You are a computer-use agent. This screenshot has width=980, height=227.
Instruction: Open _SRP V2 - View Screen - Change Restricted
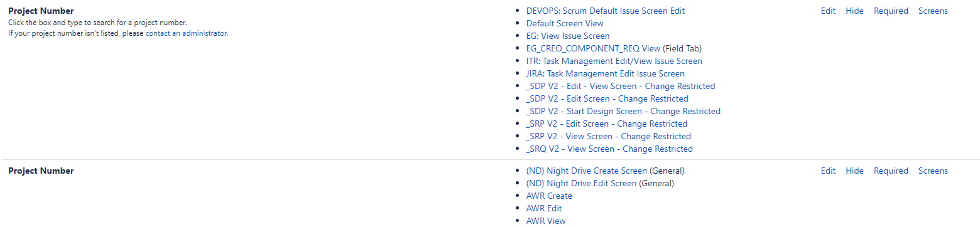(x=609, y=136)
